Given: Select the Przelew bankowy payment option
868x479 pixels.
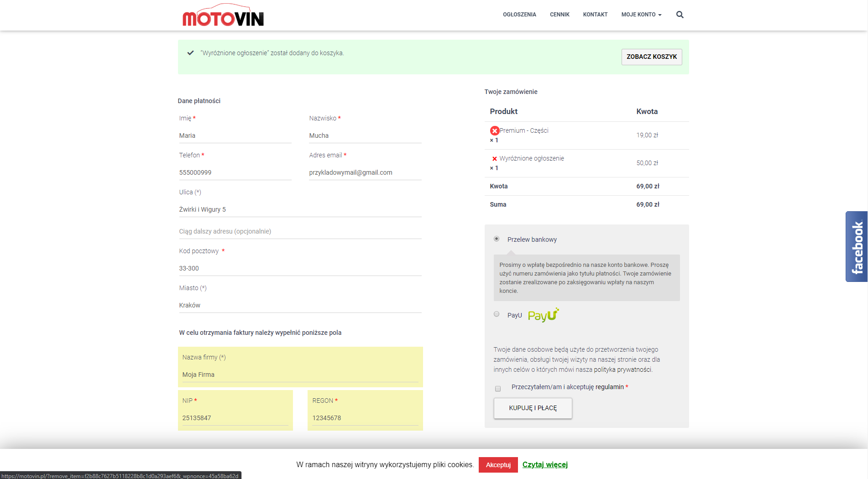Looking at the screenshot, I should [x=496, y=239].
